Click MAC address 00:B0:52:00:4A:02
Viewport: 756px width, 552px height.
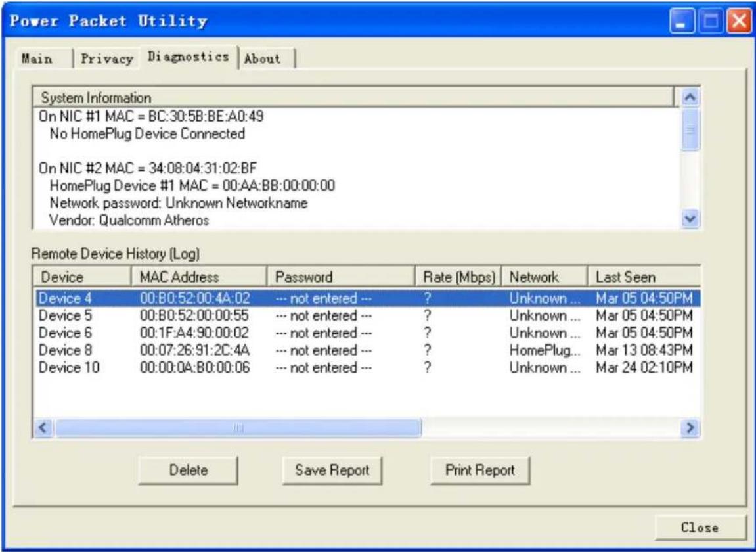coord(195,298)
